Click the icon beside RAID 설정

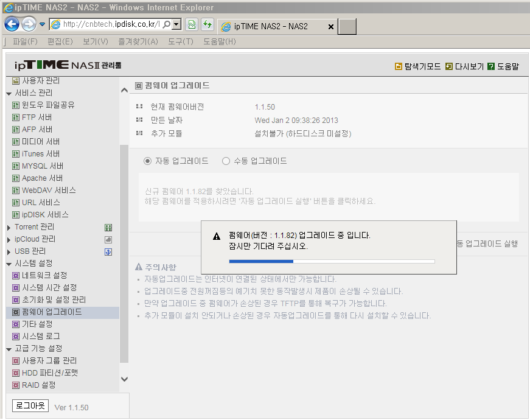point(16,385)
